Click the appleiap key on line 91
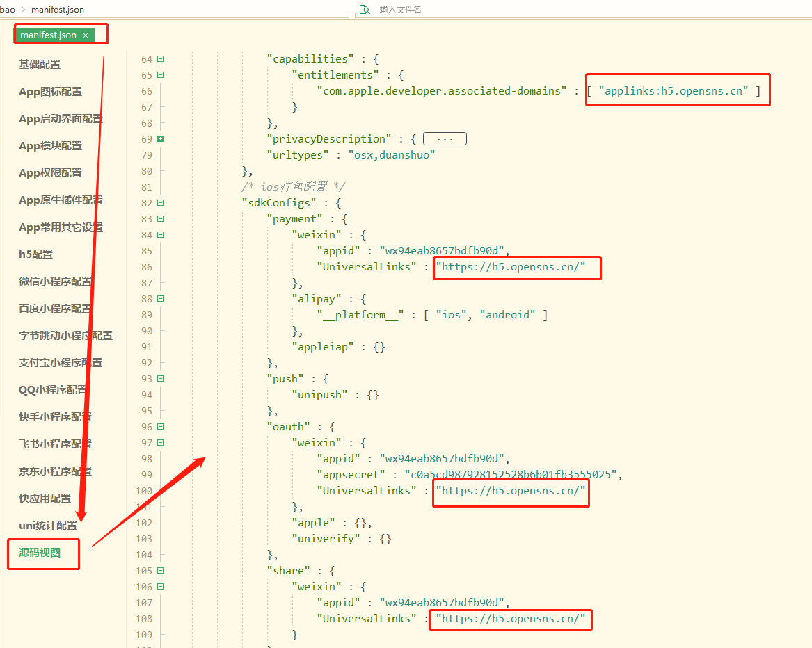The image size is (812, 648). pos(323,347)
